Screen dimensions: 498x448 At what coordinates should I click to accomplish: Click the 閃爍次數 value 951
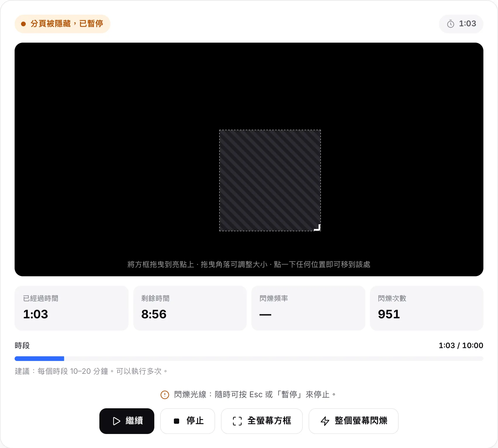pyautogui.click(x=389, y=314)
